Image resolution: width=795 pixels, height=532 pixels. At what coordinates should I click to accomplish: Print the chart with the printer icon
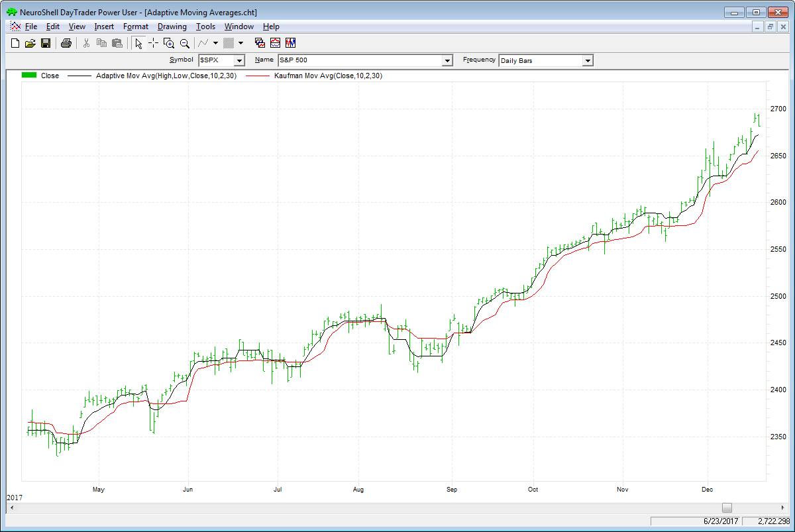[x=66, y=43]
